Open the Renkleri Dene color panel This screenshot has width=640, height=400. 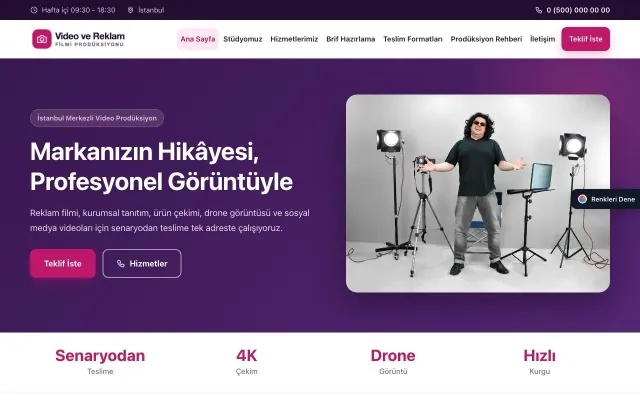click(x=606, y=199)
